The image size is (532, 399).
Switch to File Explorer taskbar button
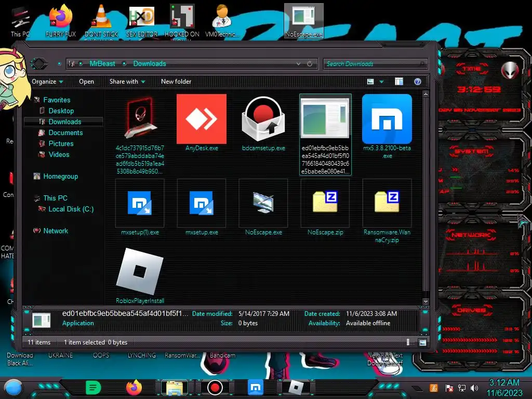[x=175, y=388]
